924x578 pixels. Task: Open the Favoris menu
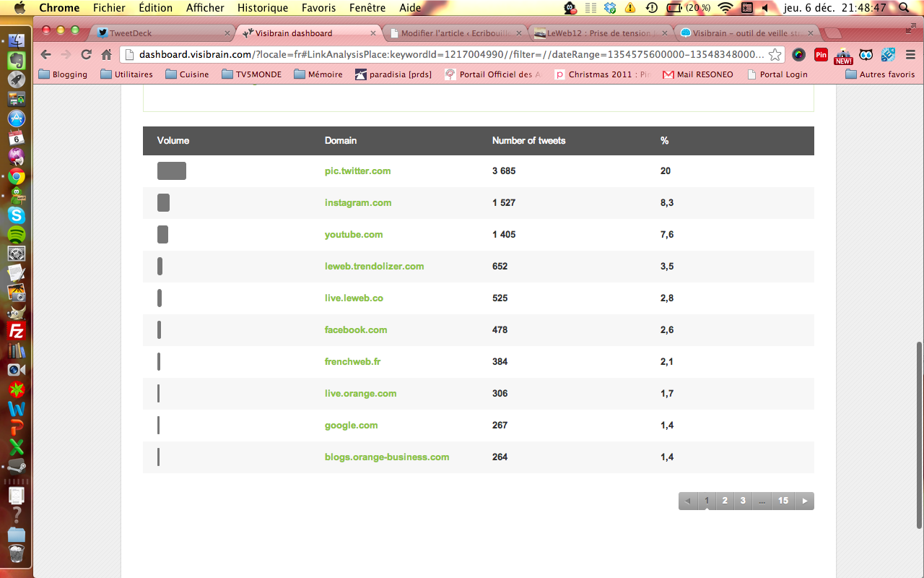tap(319, 8)
